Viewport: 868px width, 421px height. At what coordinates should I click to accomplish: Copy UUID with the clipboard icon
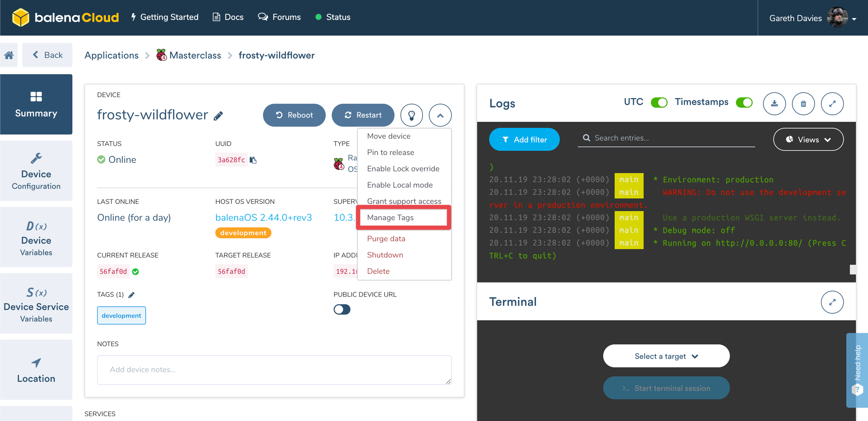pyautogui.click(x=253, y=160)
